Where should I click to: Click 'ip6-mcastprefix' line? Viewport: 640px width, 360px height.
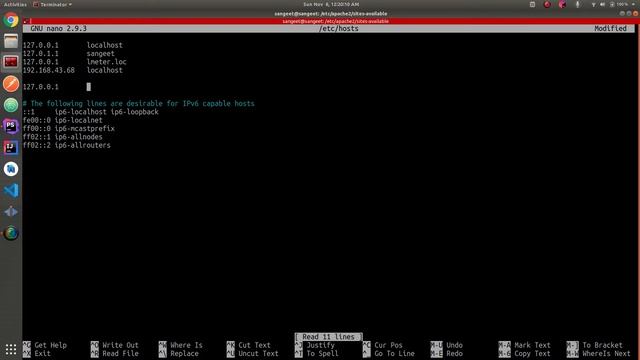coord(84,129)
